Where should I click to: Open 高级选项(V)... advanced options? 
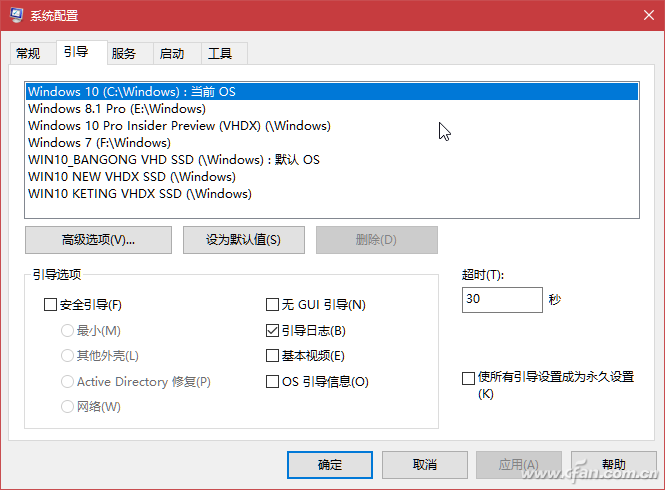click(98, 240)
